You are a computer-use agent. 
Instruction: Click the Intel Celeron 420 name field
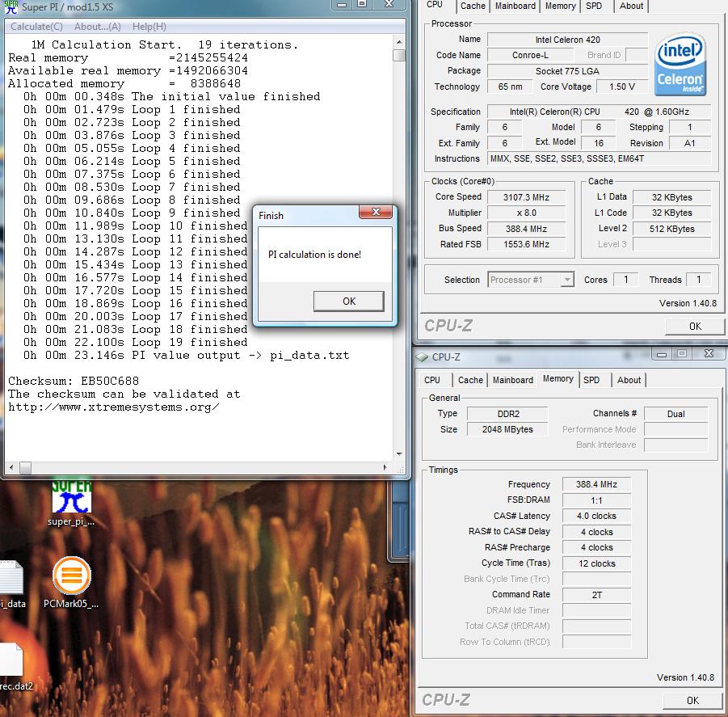coord(567,40)
